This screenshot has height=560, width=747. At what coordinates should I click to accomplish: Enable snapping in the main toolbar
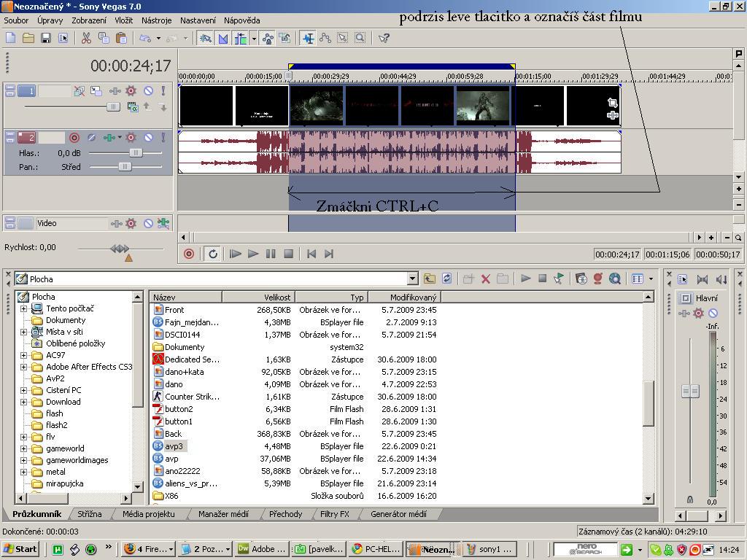[206, 38]
